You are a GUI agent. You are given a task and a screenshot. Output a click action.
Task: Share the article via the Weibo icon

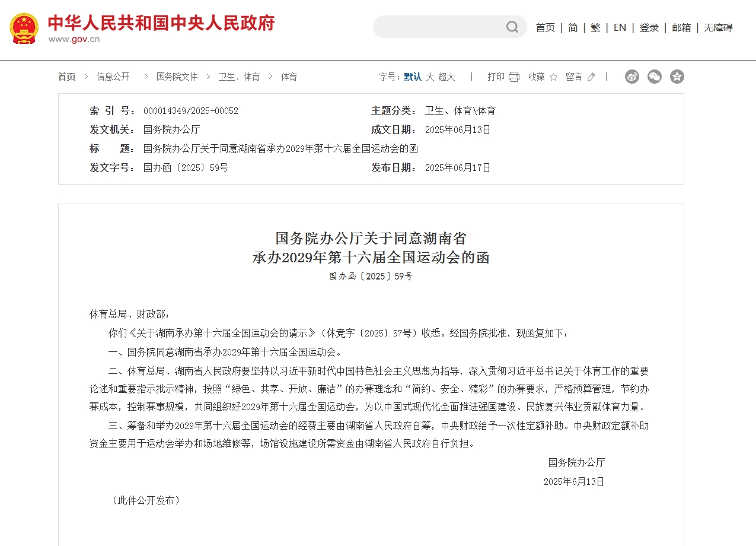(631, 77)
